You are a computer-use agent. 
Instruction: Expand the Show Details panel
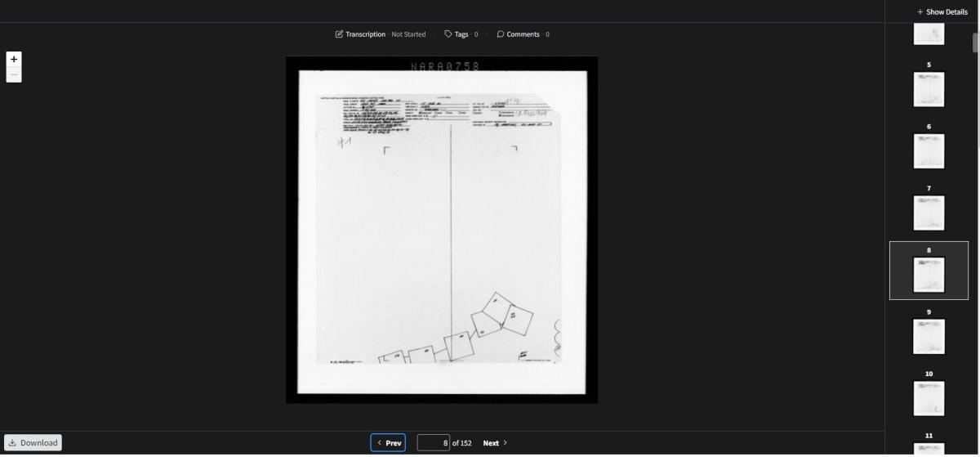click(x=942, y=12)
